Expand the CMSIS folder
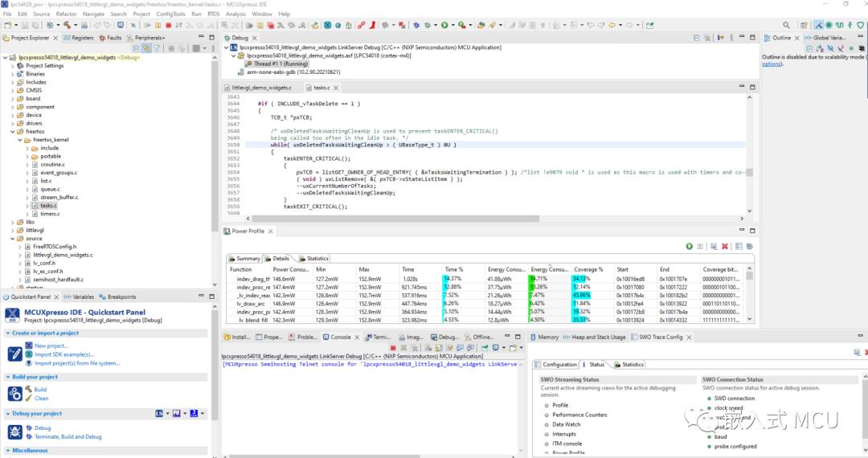868x458 pixels. click(13, 90)
